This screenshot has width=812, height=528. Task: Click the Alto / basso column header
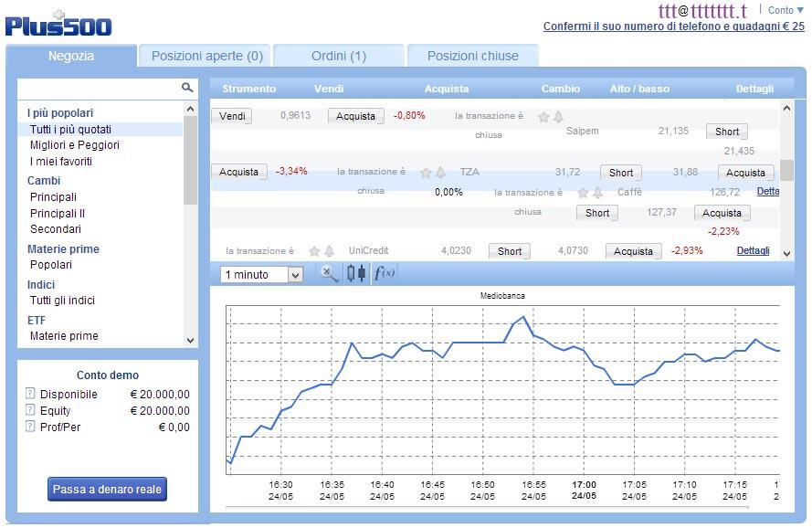coord(639,89)
